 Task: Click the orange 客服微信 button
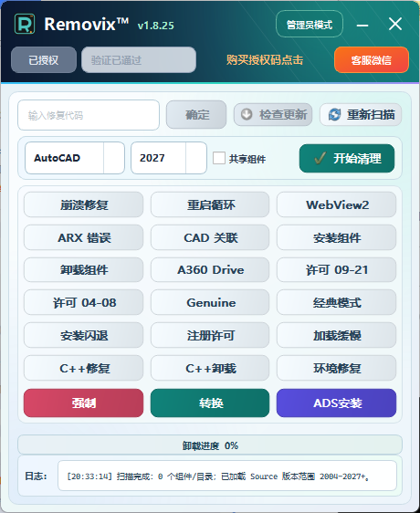pyautogui.click(x=372, y=60)
